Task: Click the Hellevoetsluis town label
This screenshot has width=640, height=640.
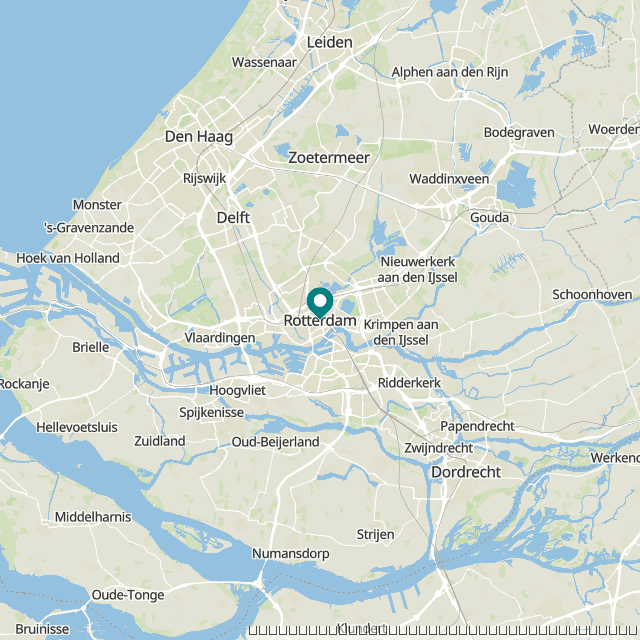Action: pos(77,427)
